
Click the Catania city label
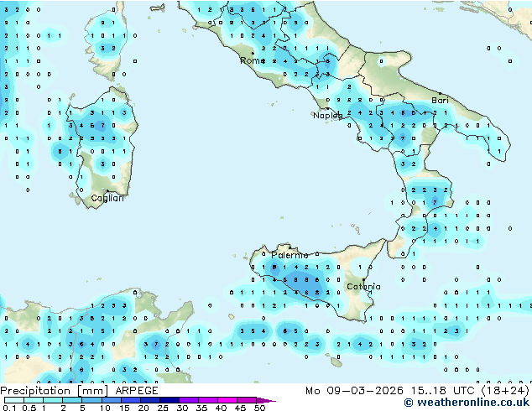coord(363,287)
